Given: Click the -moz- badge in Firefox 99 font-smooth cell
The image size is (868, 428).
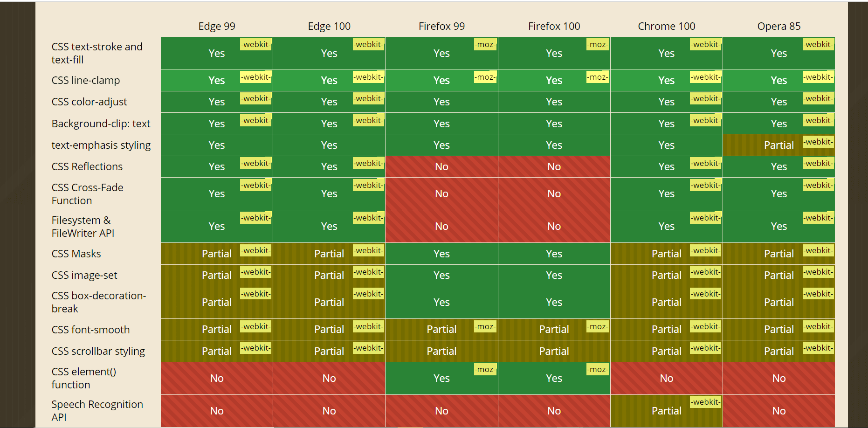Looking at the screenshot, I should pyautogui.click(x=485, y=326).
